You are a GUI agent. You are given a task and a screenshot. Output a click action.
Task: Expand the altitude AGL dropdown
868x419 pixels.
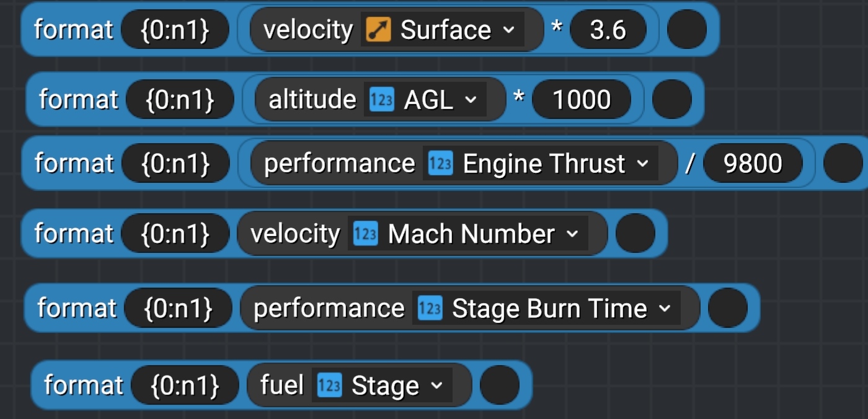[471, 99]
